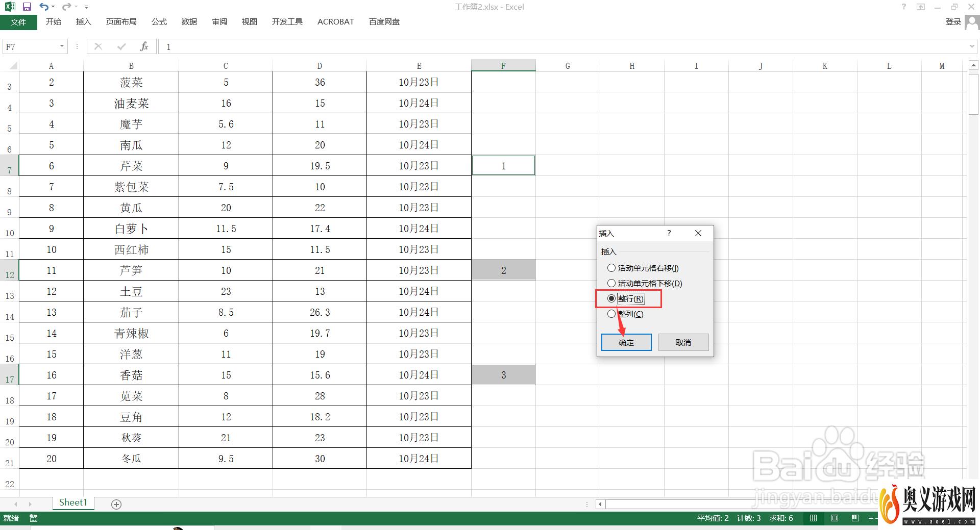This screenshot has height=530, width=980.
Task: Open Excel Help question mark icon
Action: point(904,7)
